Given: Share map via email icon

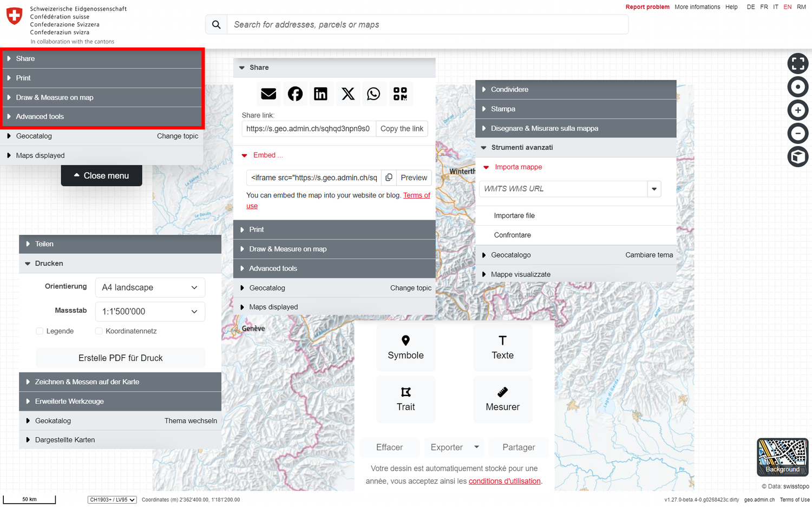Looking at the screenshot, I should [x=269, y=94].
